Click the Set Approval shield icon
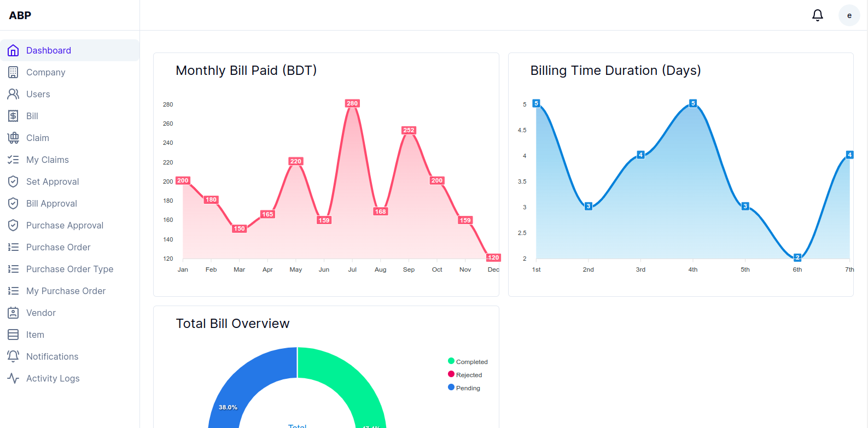The width and height of the screenshot is (868, 428). pyautogui.click(x=13, y=181)
